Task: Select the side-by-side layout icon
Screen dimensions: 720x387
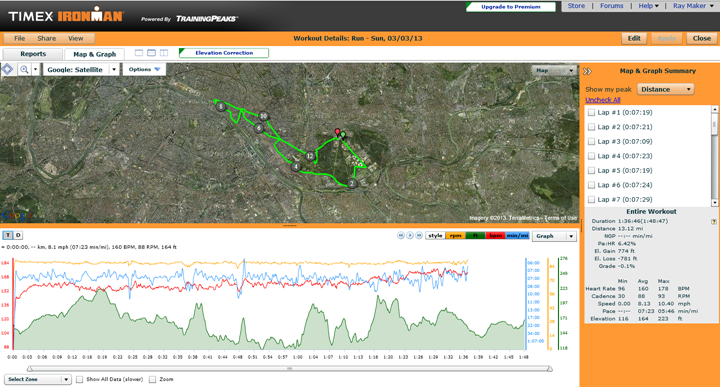Action: pyautogui.click(x=164, y=53)
